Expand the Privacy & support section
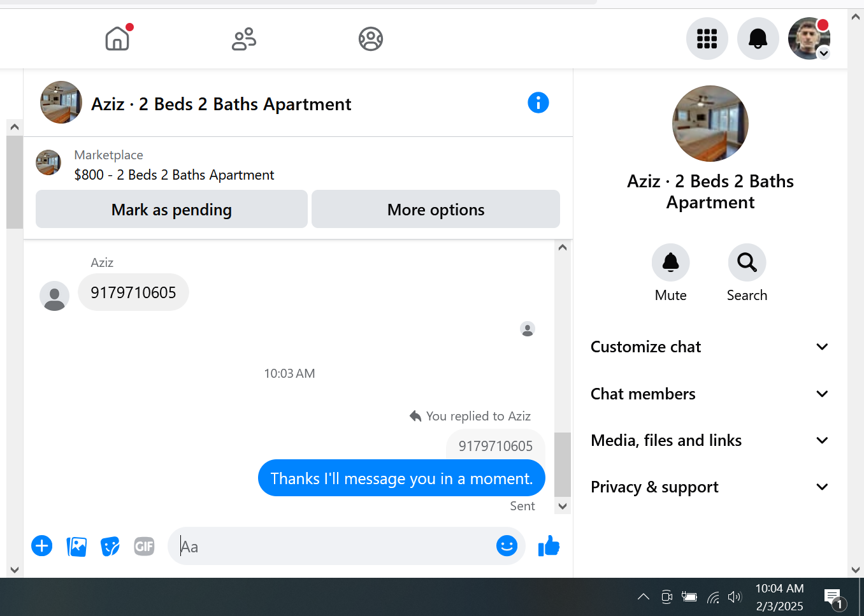Screen dimensions: 864x616 tap(710, 487)
